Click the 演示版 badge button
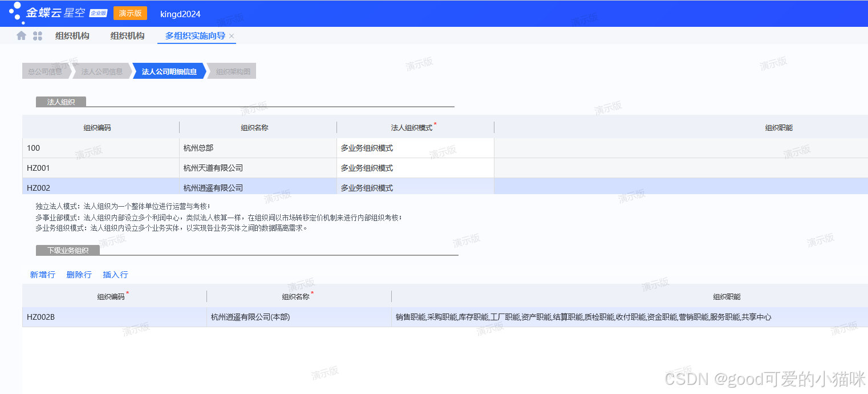Viewport: 868px width, 394px height. pyautogui.click(x=130, y=13)
